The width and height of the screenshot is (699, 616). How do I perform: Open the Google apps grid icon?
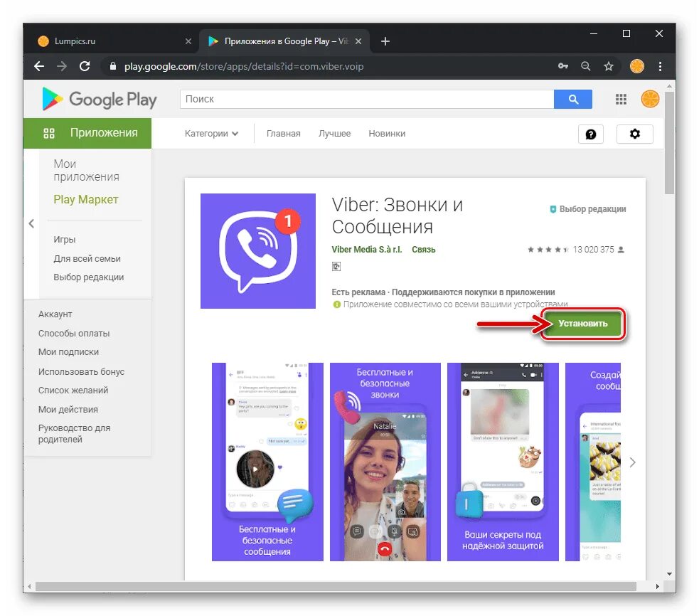(x=621, y=99)
